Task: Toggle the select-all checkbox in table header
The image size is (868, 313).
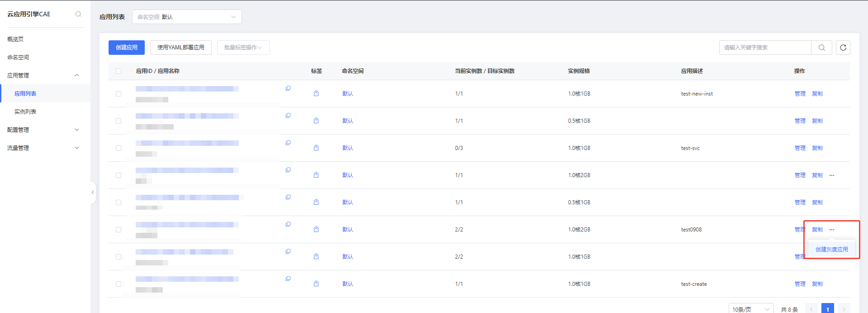Action: tap(119, 71)
